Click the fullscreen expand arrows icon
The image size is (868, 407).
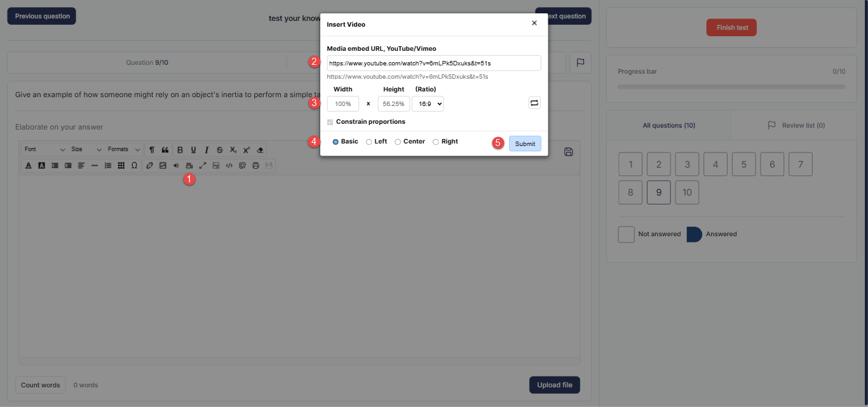click(x=203, y=166)
